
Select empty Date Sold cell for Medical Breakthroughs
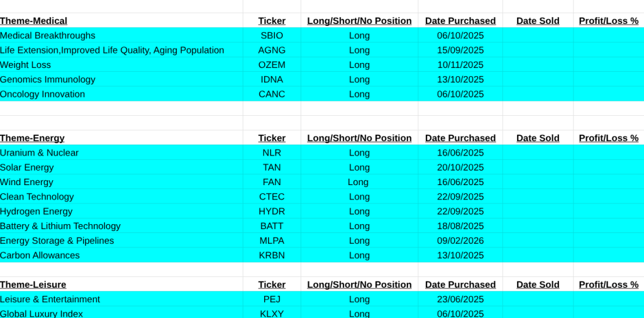538,35
